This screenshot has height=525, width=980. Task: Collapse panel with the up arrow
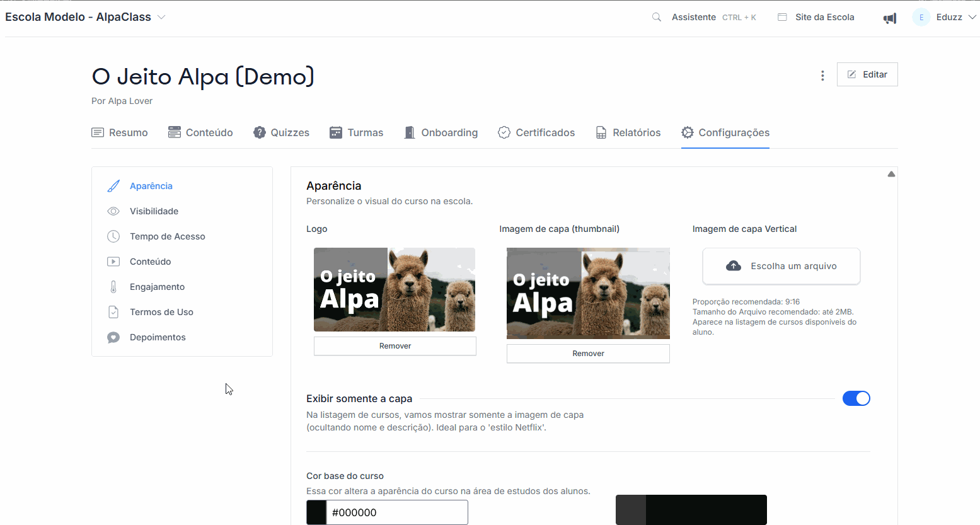click(x=891, y=175)
